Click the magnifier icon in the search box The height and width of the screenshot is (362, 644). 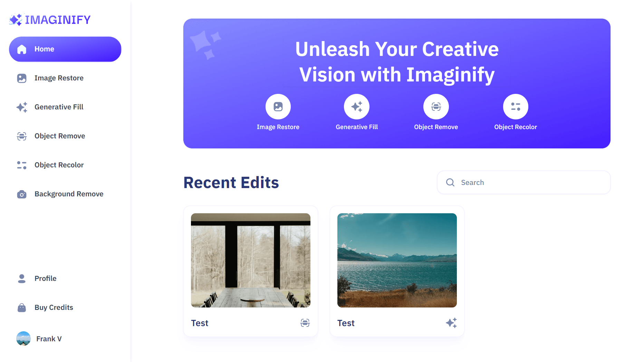tap(450, 182)
